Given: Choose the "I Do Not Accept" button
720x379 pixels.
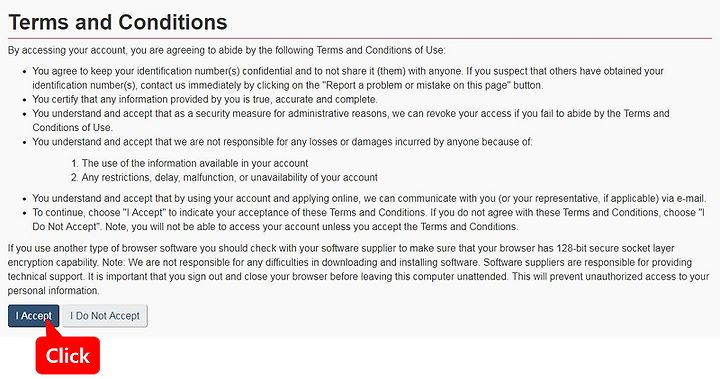Looking at the screenshot, I should pos(105,316).
